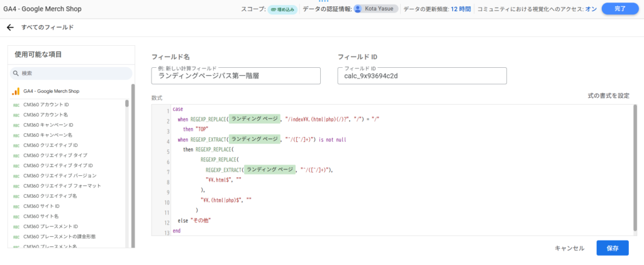The image size is (644, 265).
Task: Select the CM360 プレースメント ID field
Action: coord(50,226)
